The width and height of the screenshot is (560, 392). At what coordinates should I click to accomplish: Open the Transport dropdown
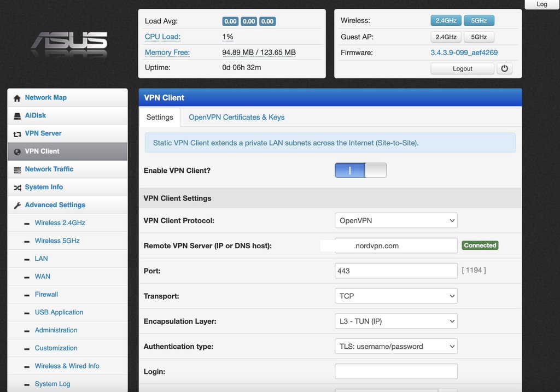[x=396, y=296]
